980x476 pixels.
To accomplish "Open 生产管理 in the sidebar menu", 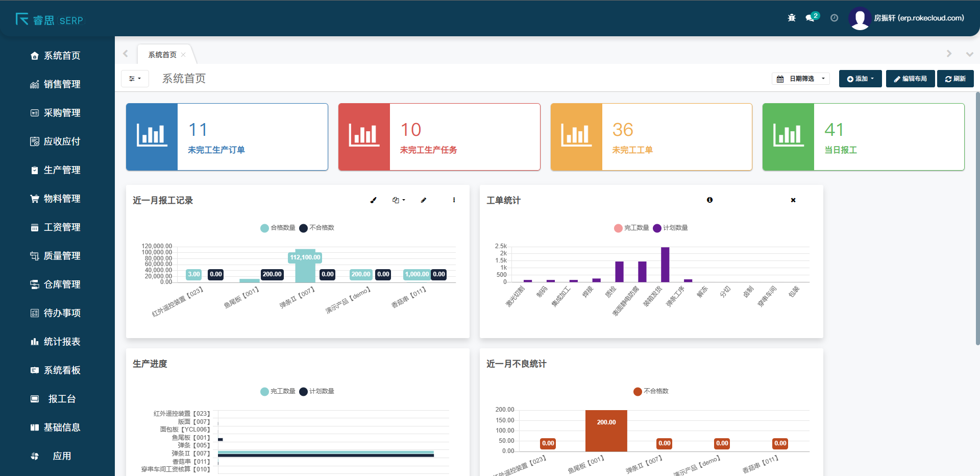I will pos(62,170).
